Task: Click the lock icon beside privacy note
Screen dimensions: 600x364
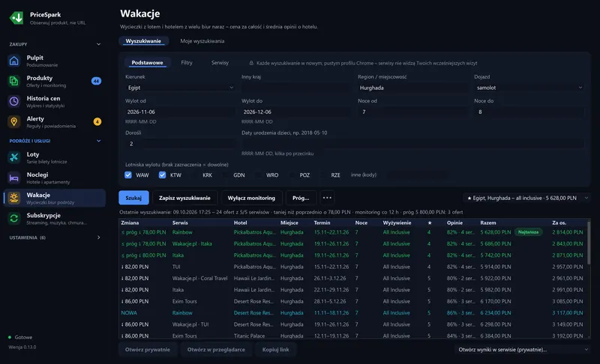Action: (251, 63)
